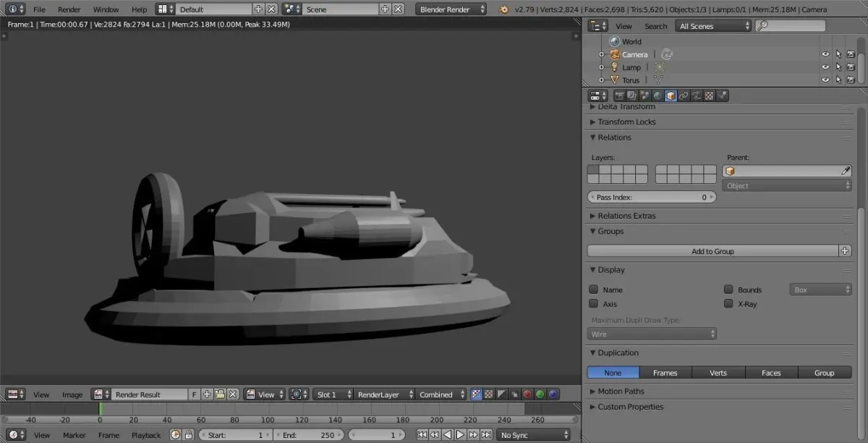Open the No Sync playback dropdown
This screenshot has height=443, width=868.
tap(535, 435)
